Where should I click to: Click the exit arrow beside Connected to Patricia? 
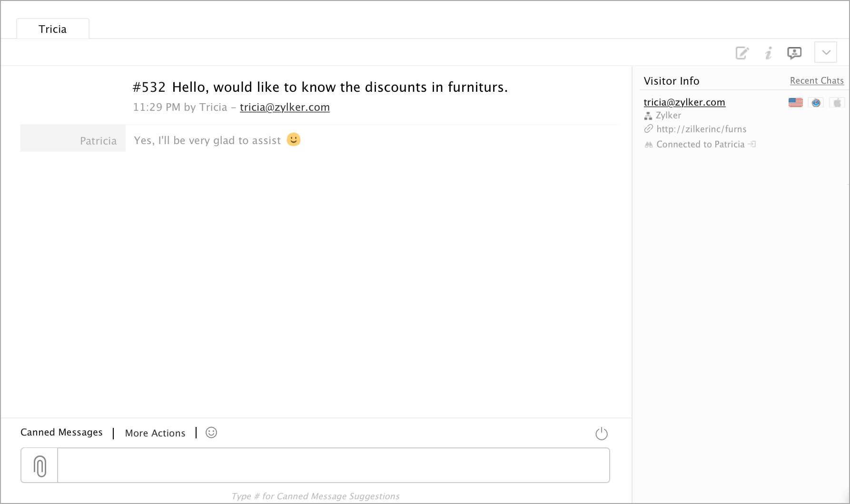click(x=752, y=144)
